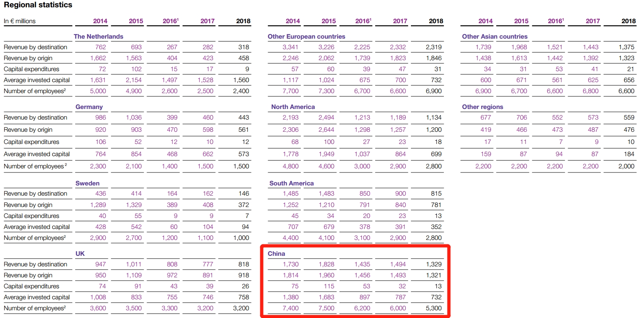Select the Other regions heading
Image resolution: width=644 pixels, height=318 pixels.
[482, 107]
